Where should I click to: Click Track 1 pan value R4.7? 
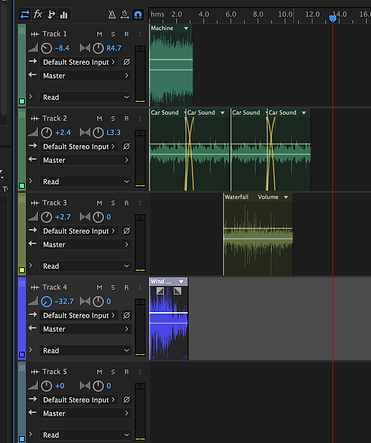coord(114,48)
